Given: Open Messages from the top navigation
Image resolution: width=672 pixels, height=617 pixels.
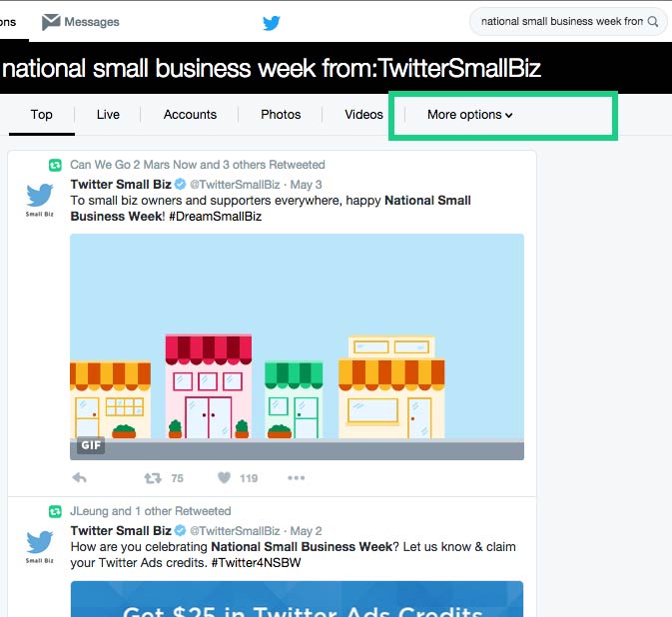Looking at the screenshot, I should point(81,22).
